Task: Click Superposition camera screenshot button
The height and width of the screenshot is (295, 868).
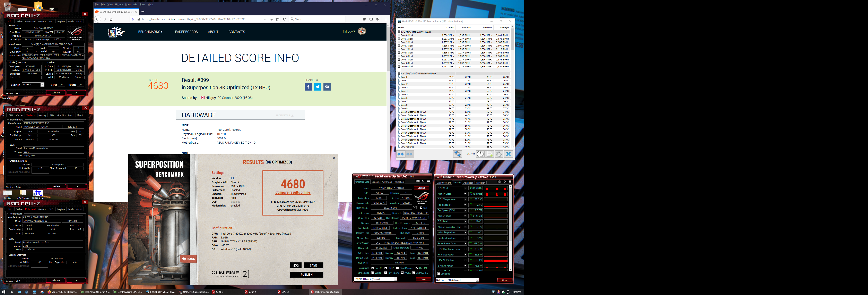Action: 296,265
